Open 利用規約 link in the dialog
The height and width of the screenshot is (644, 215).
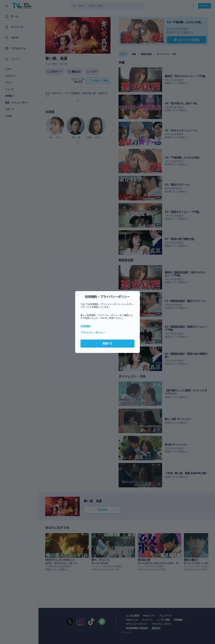pyautogui.click(x=86, y=326)
